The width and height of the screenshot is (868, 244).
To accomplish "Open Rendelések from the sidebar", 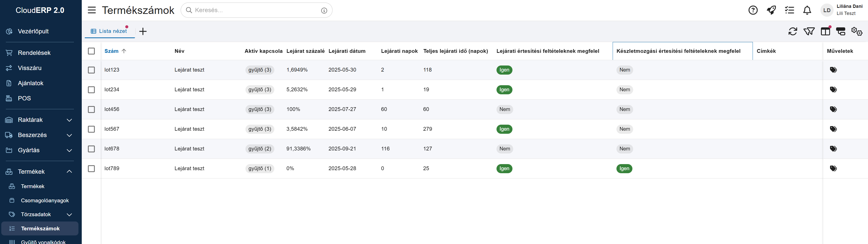I will tap(34, 53).
